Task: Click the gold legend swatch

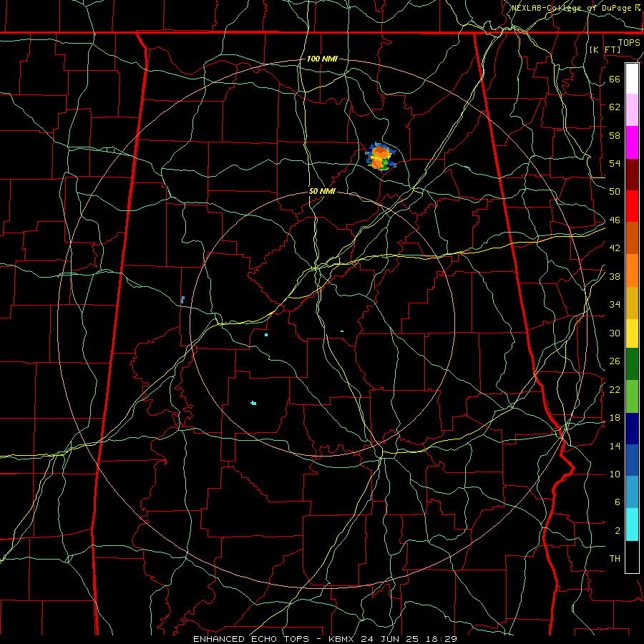Action: pos(632,303)
